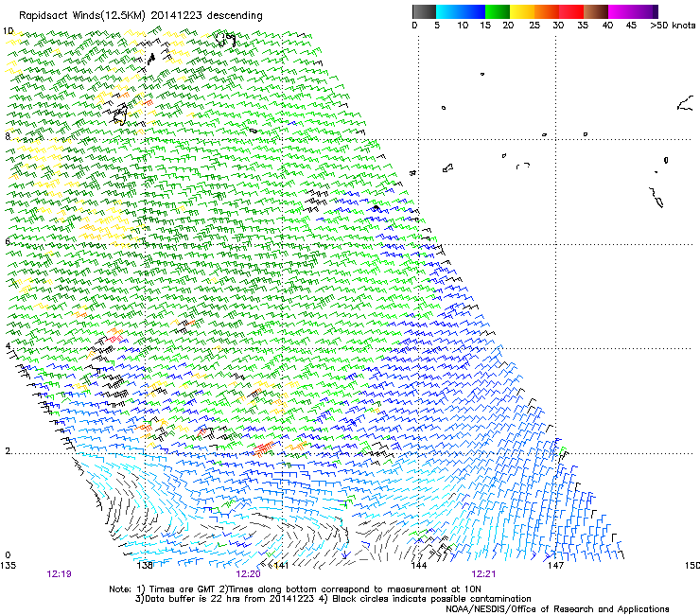
Task: Click latitude axis label '6'
Action: coord(8,241)
